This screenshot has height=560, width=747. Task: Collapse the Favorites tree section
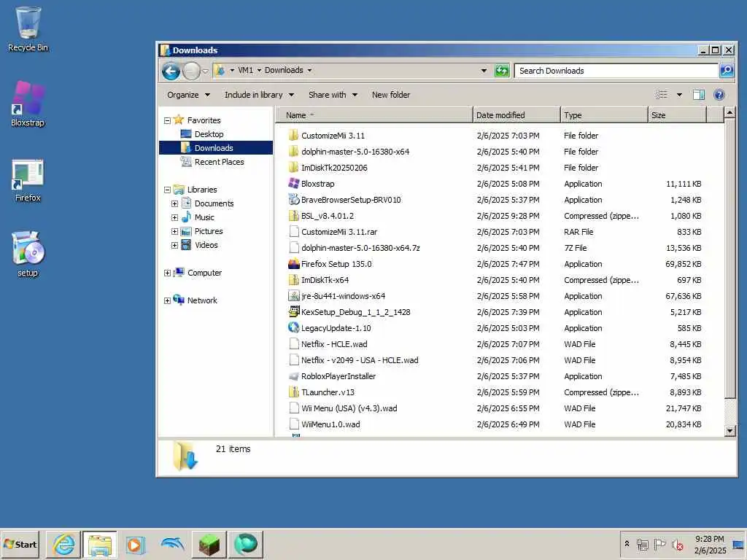(167, 120)
